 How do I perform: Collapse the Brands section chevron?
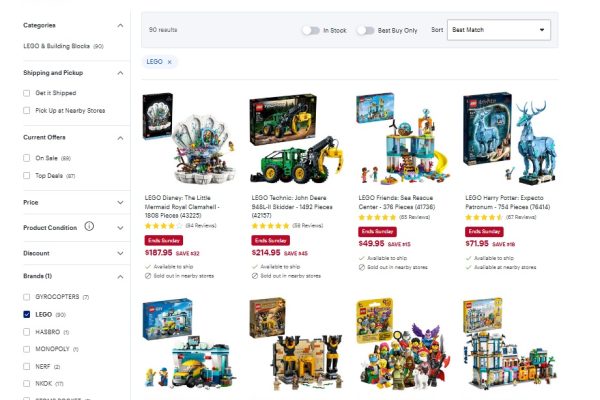point(120,276)
